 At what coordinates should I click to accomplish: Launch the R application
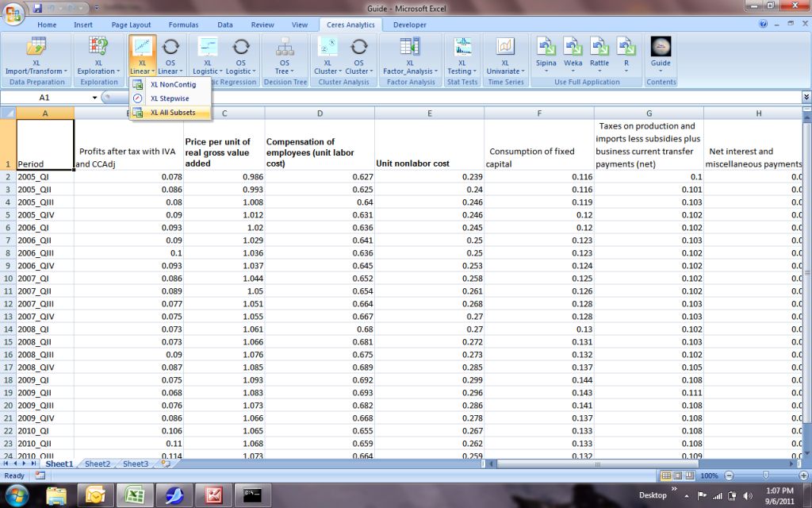(x=626, y=54)
